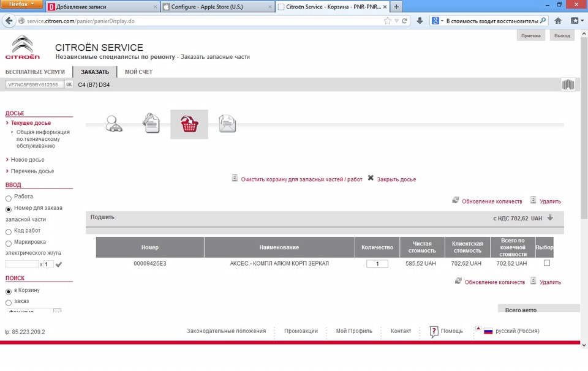
Task: Click the search magnifier in the search box
Action: [543, 21]
